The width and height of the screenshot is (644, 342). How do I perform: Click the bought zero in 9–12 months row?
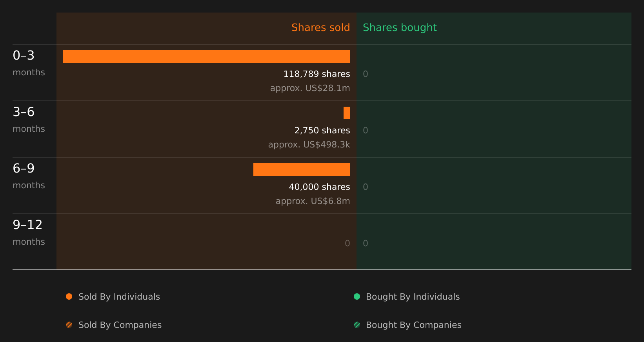[366, 243]
